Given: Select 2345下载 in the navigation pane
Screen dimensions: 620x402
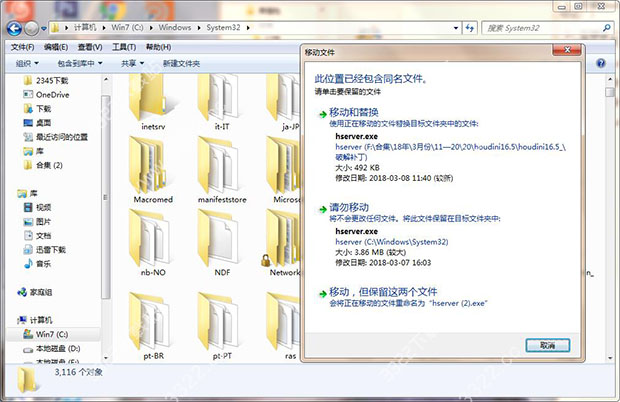Looking at the screenshot, I should 46,81.
